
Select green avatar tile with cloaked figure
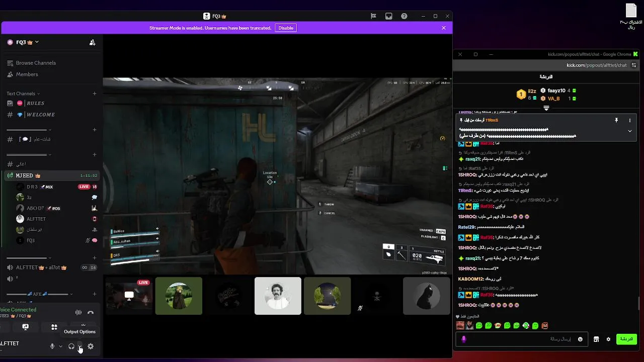point(179,296)
